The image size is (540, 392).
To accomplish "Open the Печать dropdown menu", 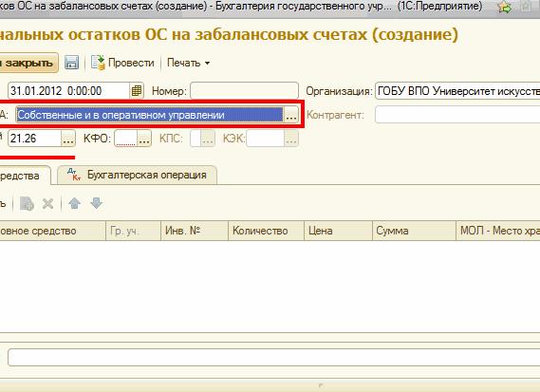I will [x=188, y=63].
